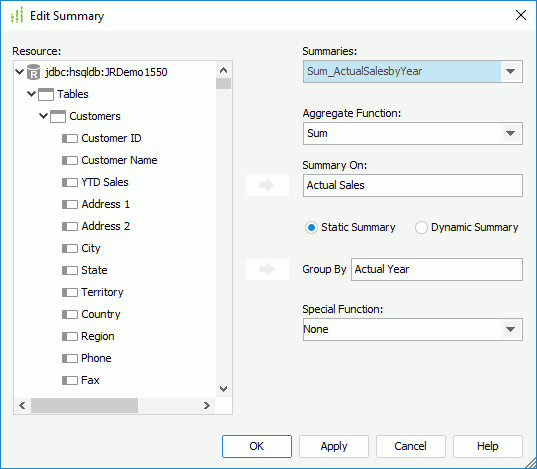Collapse the Tables node

(32, 94)
